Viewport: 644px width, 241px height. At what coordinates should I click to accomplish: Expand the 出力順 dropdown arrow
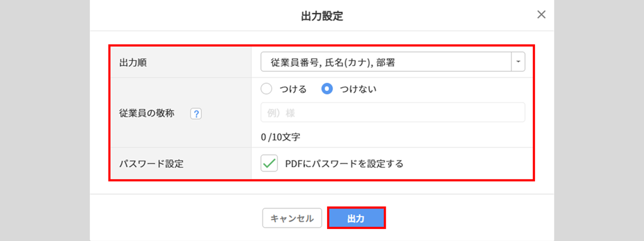(518, 62)
